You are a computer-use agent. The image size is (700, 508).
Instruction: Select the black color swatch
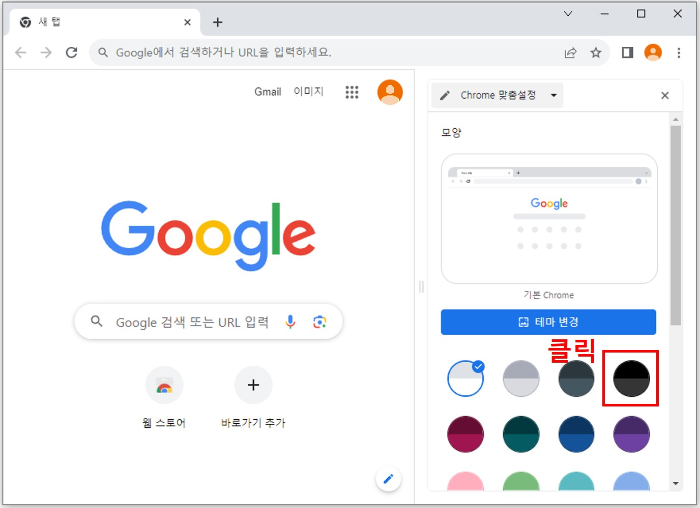pyautogui.click(x=631, y=379)
